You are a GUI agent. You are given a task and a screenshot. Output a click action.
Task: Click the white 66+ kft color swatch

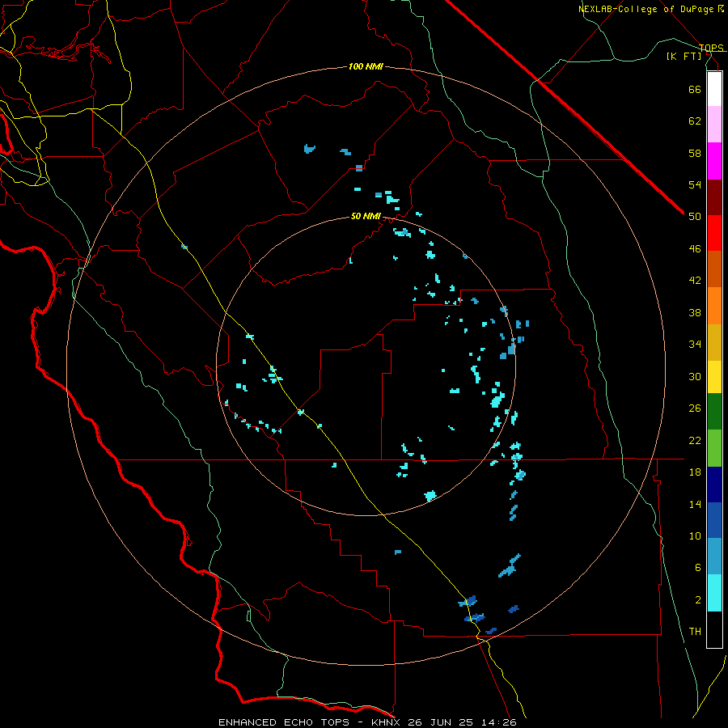714,89
